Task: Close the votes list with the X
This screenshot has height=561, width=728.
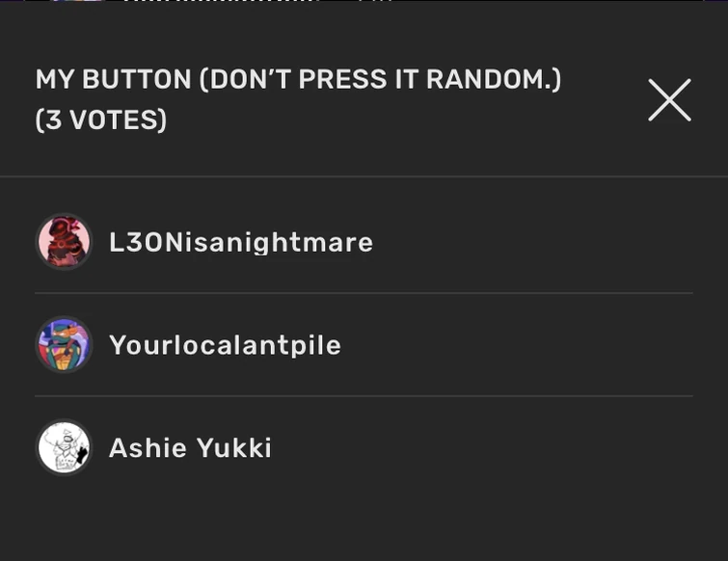Action: pyautogui.click(x=669, y=100)
